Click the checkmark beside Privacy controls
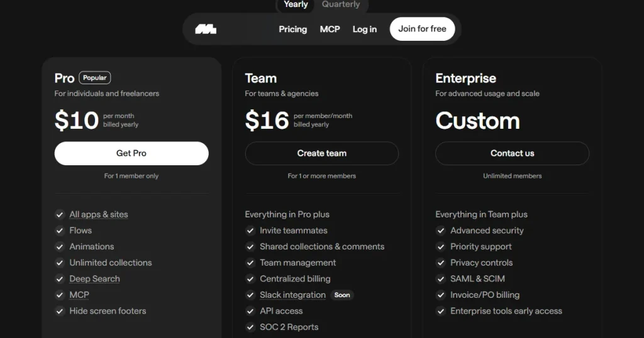Image resolution: width=644 pixels, height=338 pixels. point(441,263)
